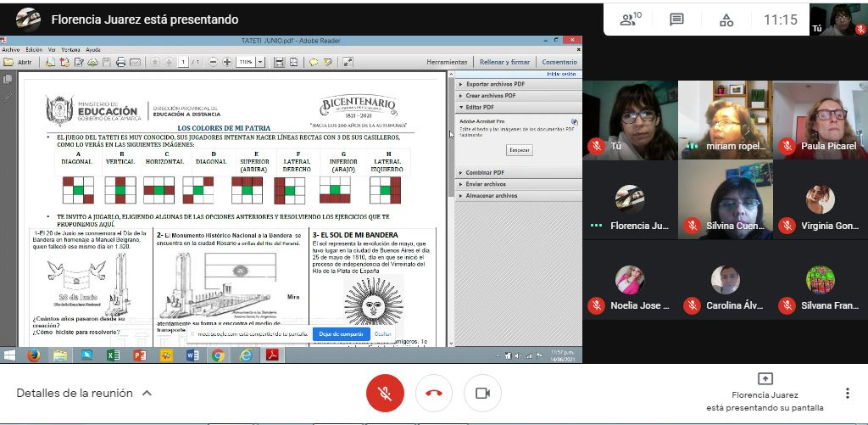Click the fit full page icon
Image resolution: width=868 pixels, height=425 pixels.
pyautogui.click(x=293, y=63)
